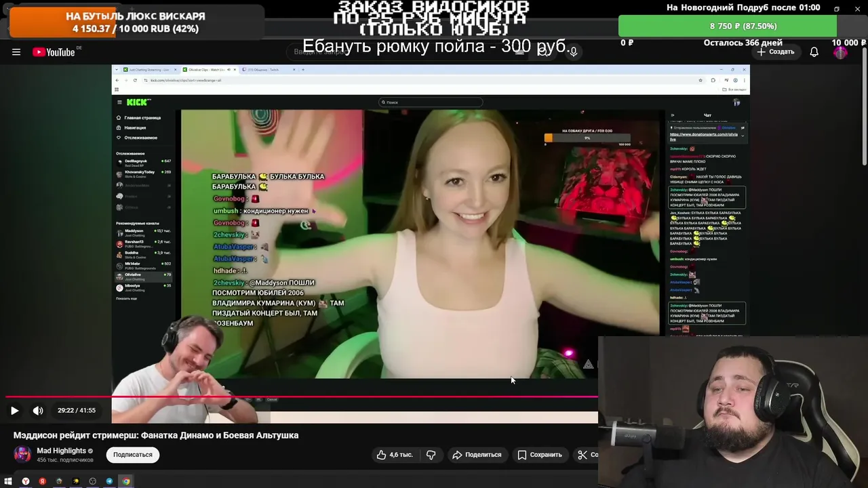Mute the video using the volume icon
The image size is (868, 488).
coord(38,410)
